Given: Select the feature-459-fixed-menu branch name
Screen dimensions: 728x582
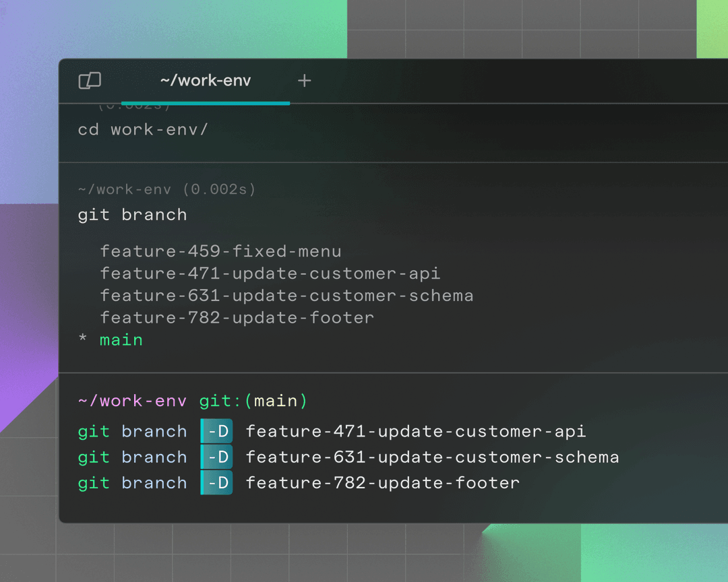Looking at the screenshot, I should click(x=220, y=251).
